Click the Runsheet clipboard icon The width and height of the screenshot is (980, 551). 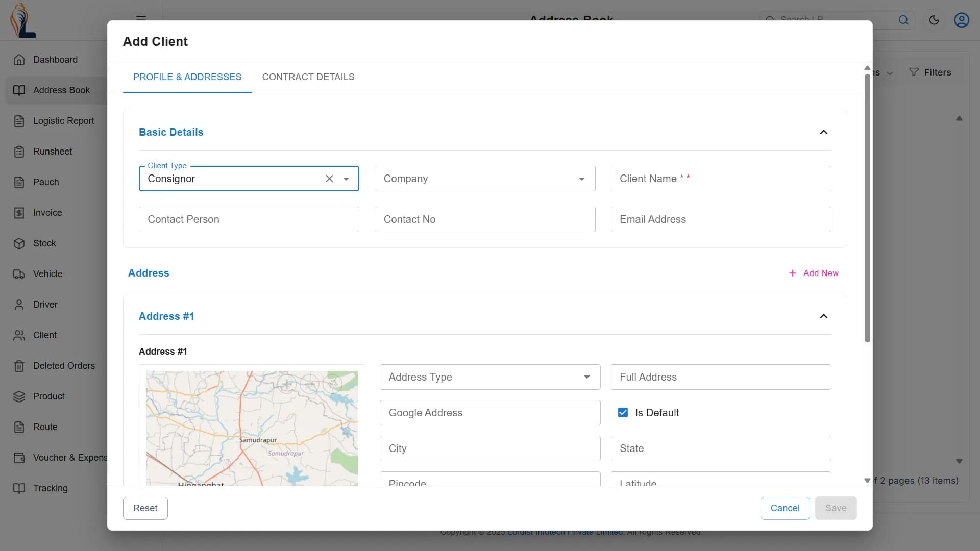[x=19, y=152]
